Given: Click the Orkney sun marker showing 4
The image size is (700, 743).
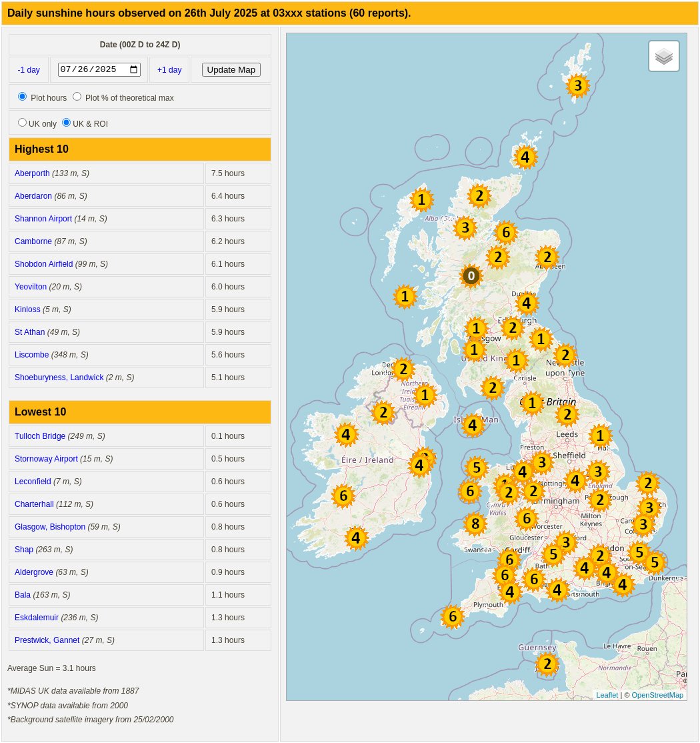Looking at the screenshot, I should point(525,157).
